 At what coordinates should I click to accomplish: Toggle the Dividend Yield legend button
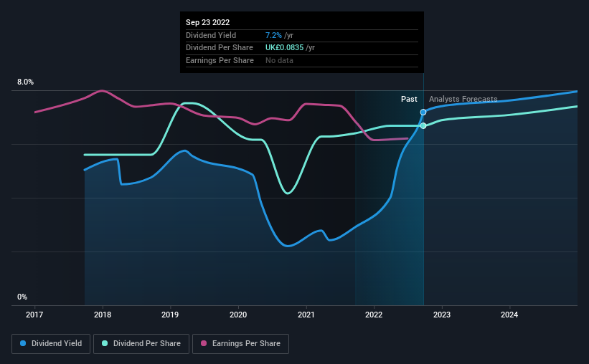(51, 344)
